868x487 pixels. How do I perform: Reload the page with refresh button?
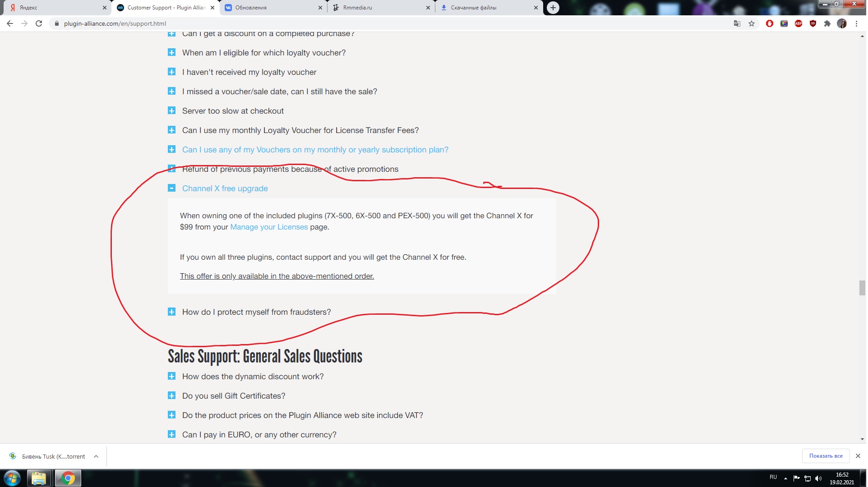pos(39,23)
